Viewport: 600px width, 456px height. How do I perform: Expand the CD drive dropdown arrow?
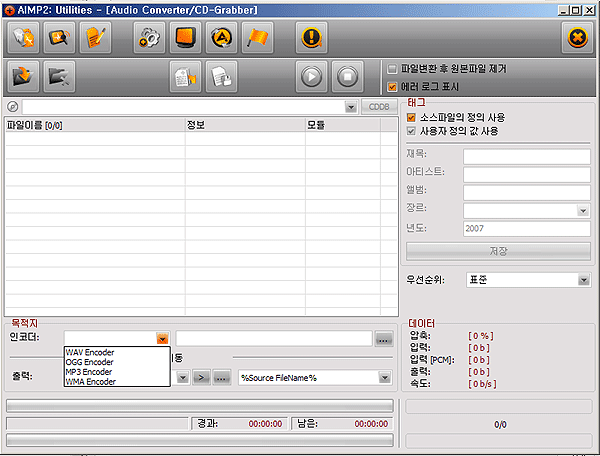point(351,107)
